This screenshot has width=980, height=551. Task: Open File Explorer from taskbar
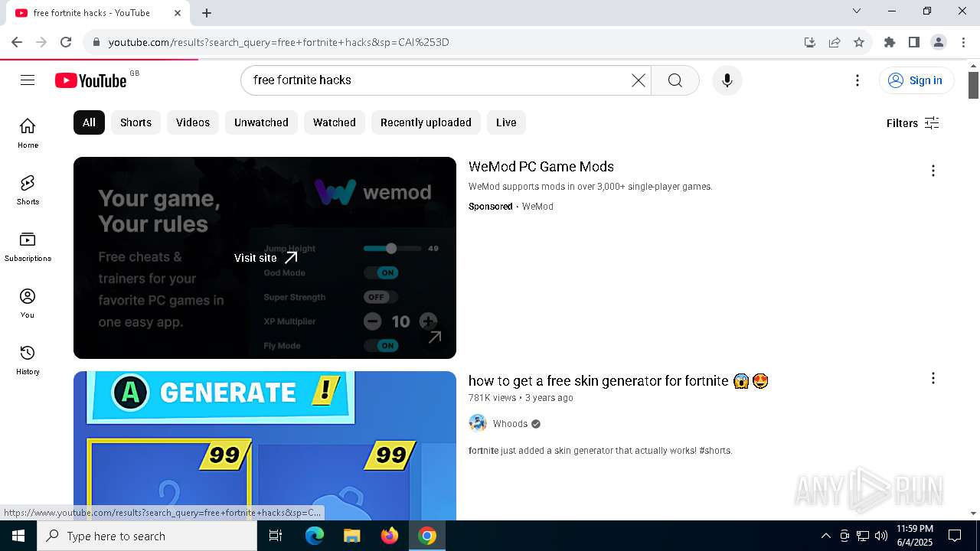[x=351, y=536]
